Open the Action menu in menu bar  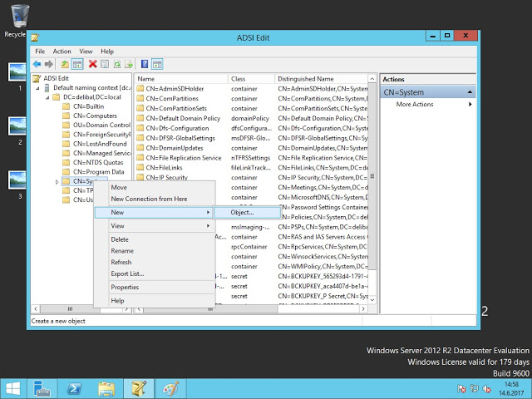(62, 52)
